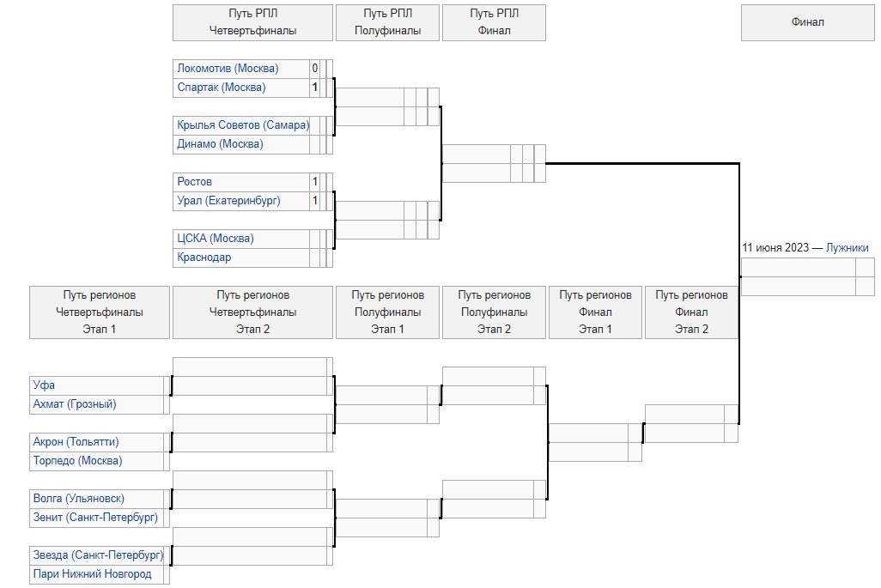Click the Зенит (Санкт-Петербург) link
This screenshot has height=588, width=881.
(x=95, y=518)
